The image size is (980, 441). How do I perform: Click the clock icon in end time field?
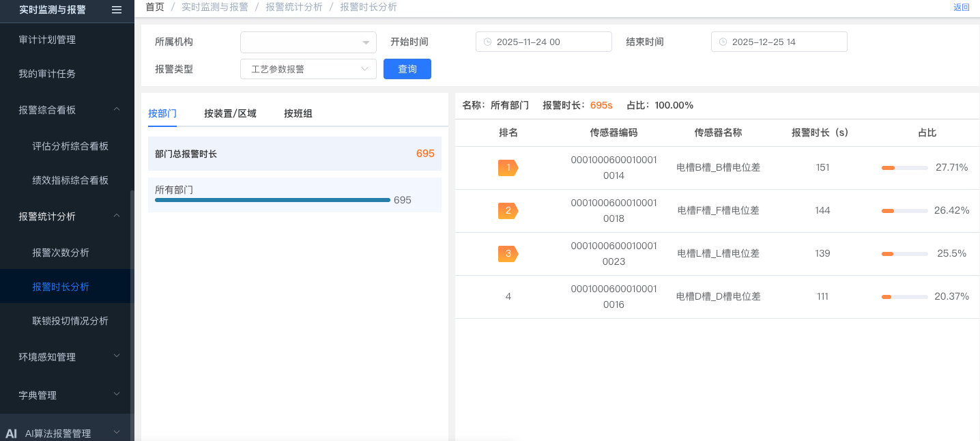point(723,42)
